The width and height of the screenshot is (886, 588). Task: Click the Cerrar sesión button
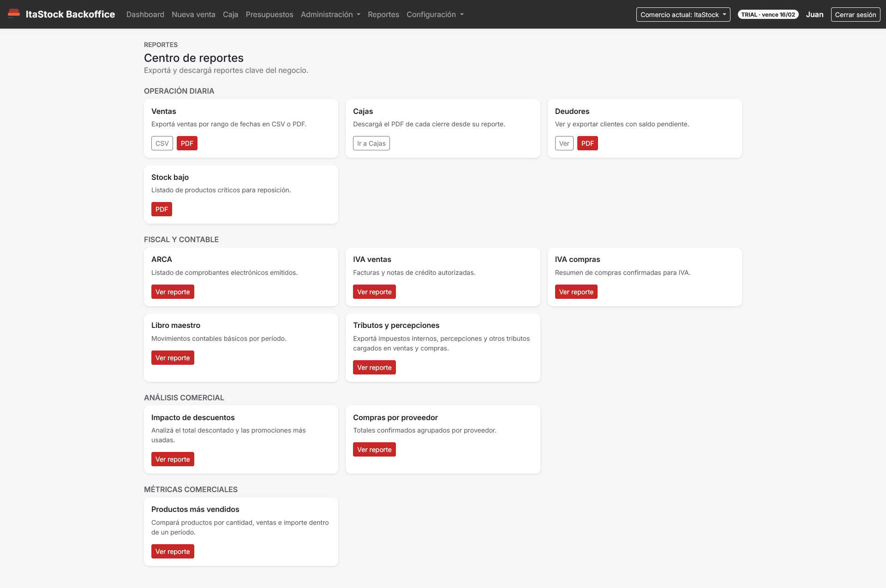pos(855,14)
